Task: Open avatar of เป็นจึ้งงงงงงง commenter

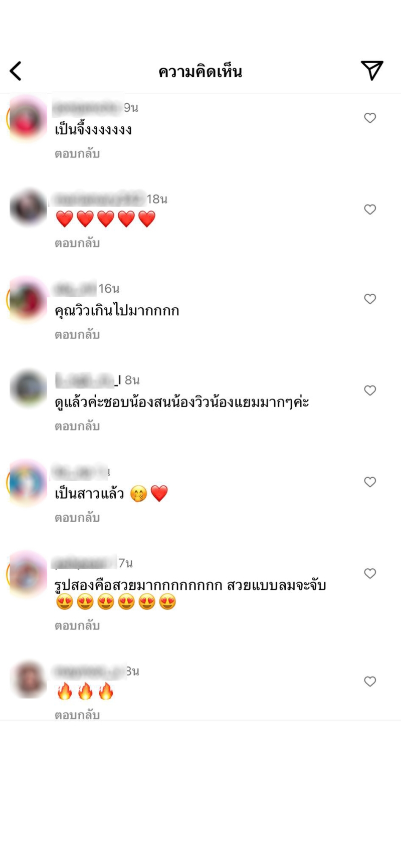Action: (x=28, y=118)
